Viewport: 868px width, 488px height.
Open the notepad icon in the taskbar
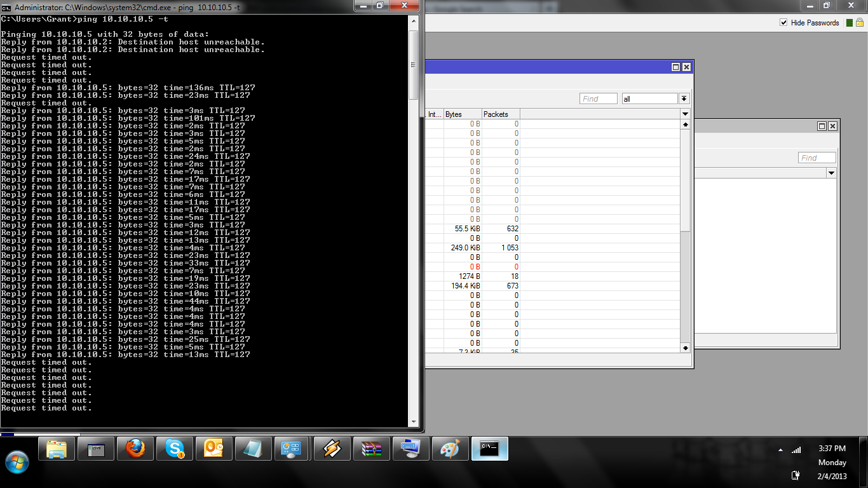(x=254, y=449)
